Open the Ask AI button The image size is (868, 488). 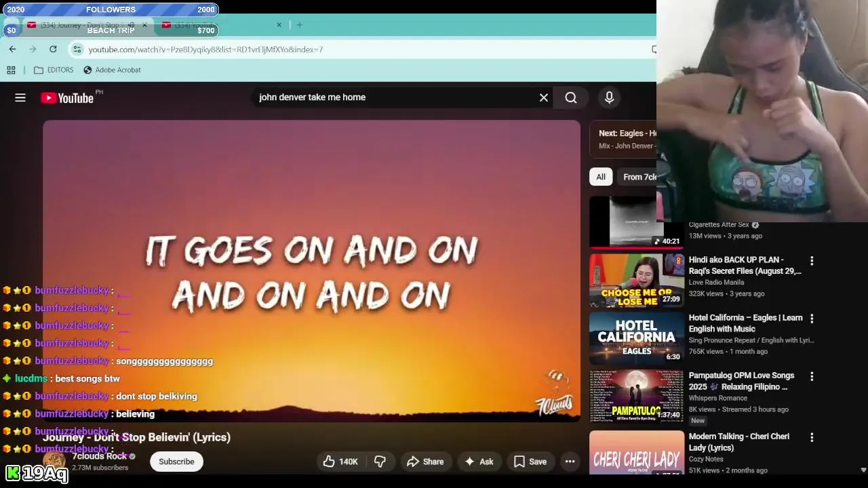[478, 462]
